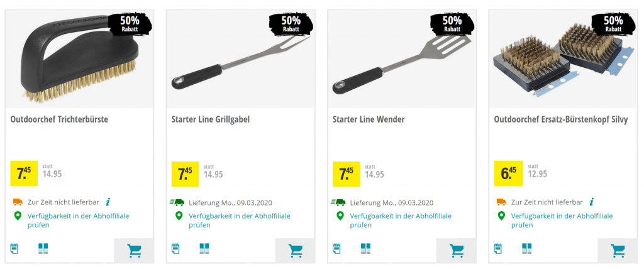The height and width of the screenshot is (269, 644).
Task: Add Outdoorchef Trichterbürste to cart
Action: (134, 251)
